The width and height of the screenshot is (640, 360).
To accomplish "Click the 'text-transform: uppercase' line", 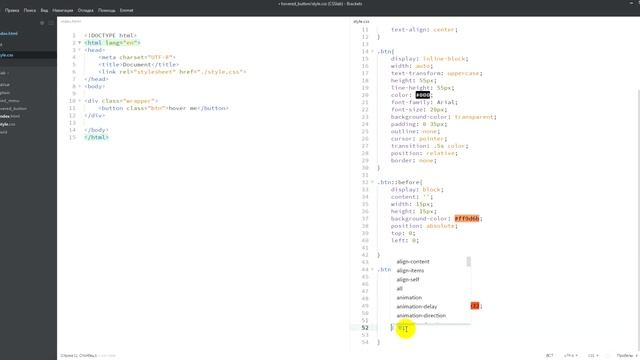I will click(437, 73).
